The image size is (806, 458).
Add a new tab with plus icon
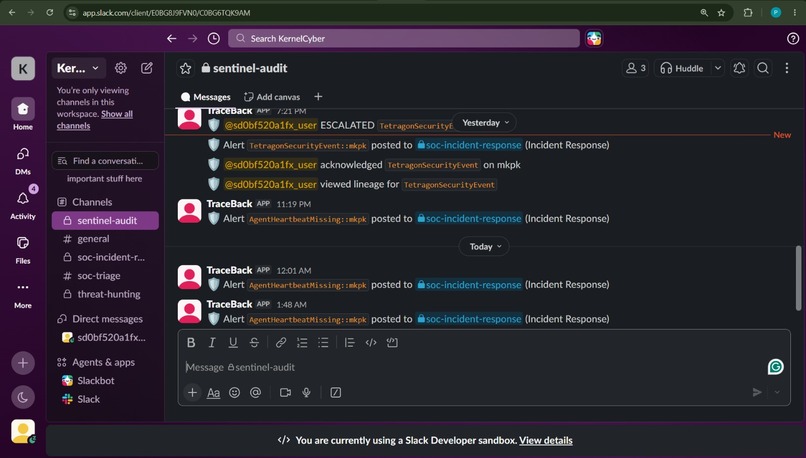point(318,97)
